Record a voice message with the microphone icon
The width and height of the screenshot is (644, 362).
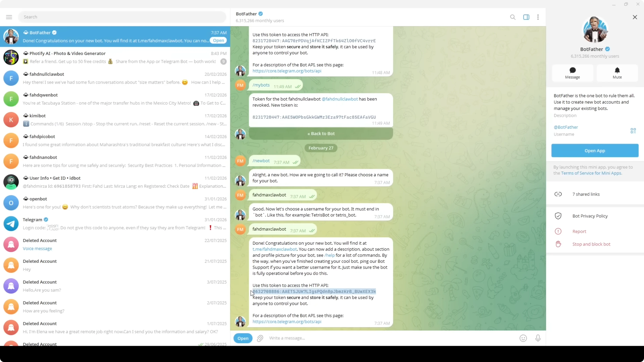pyautogui.click(x=538, y=338)
